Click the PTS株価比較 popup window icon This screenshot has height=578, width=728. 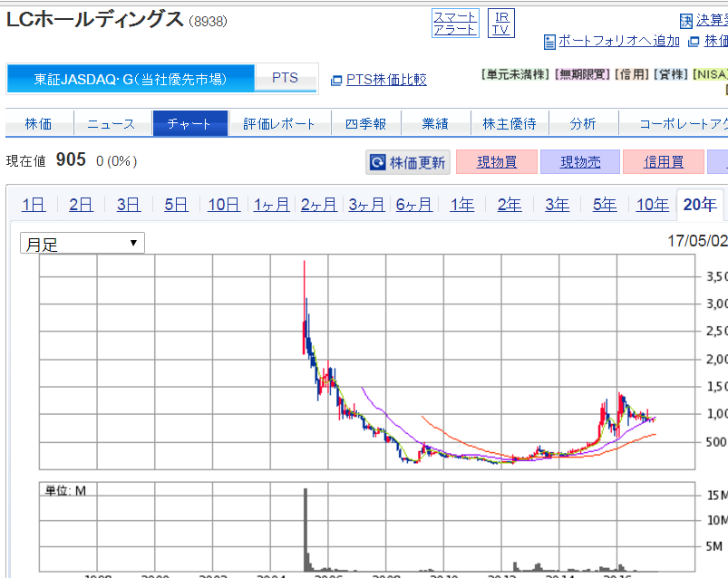(x=336, y=80)
